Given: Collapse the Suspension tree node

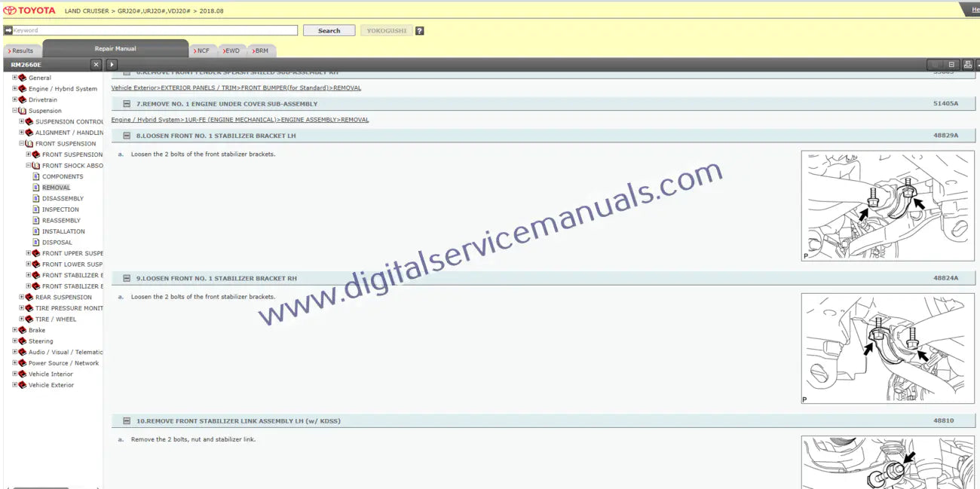Looking at the screenshot, I should (14, 111).
